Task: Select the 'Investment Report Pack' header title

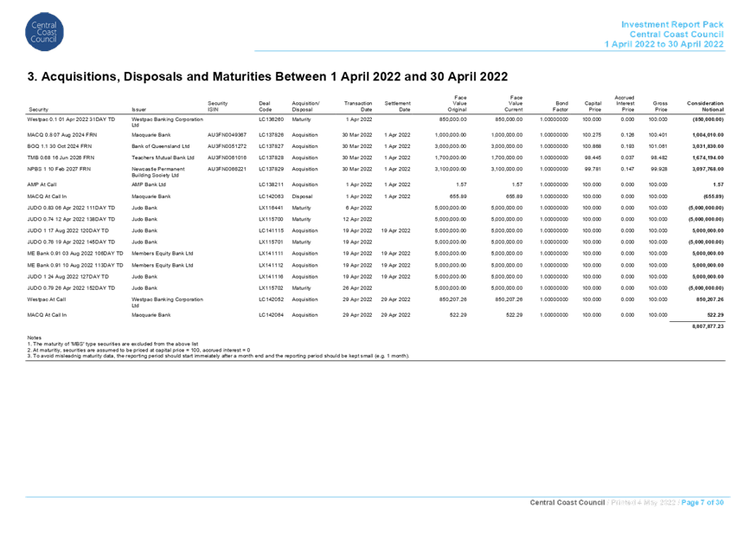Action: click(x=672, y=24)
